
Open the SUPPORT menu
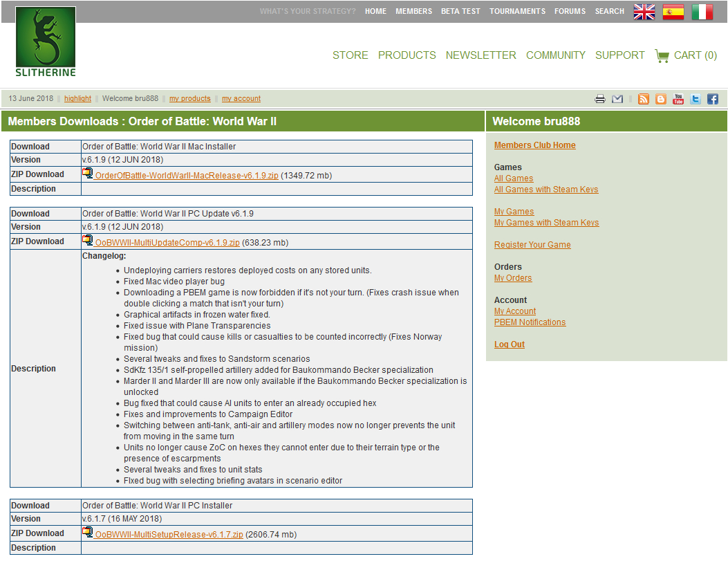619,55
